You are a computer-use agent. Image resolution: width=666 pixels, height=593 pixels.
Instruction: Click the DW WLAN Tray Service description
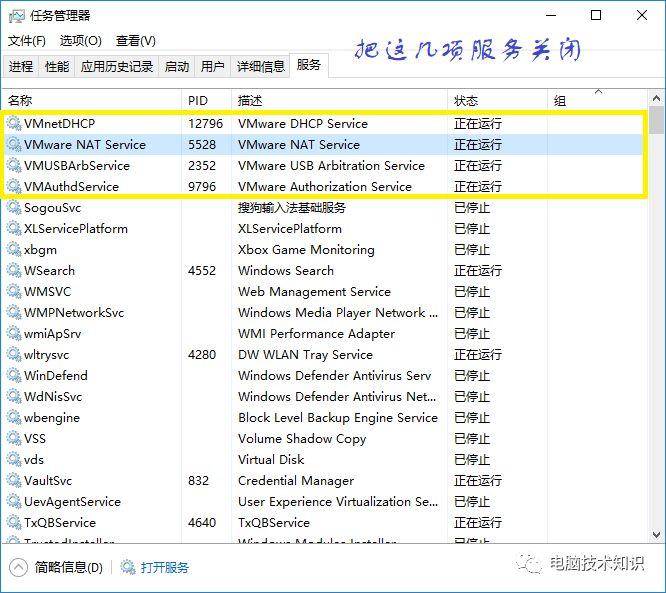pyautogui.click(x=305, y=354)
